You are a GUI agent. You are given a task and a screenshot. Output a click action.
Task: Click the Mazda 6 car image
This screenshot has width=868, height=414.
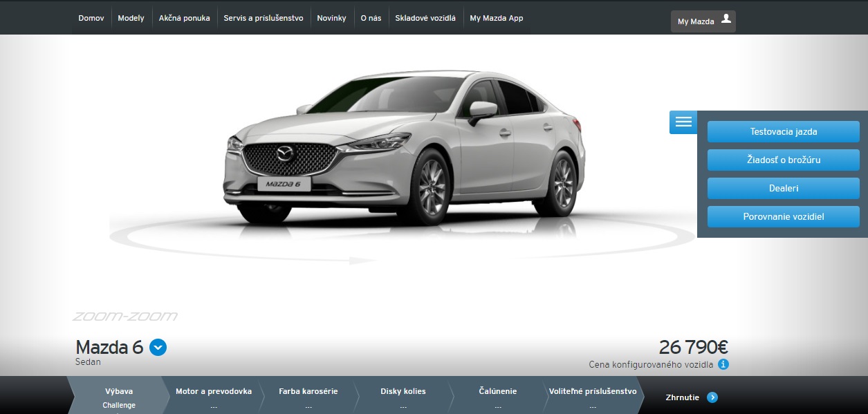coord(406,147)
